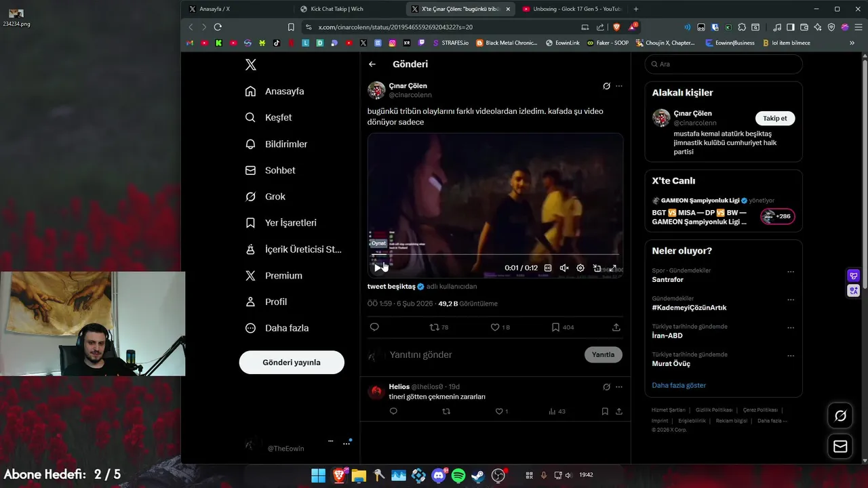Enter video fullscreen
The height and width of the screenshot is (488, 868).
(613, 268)
